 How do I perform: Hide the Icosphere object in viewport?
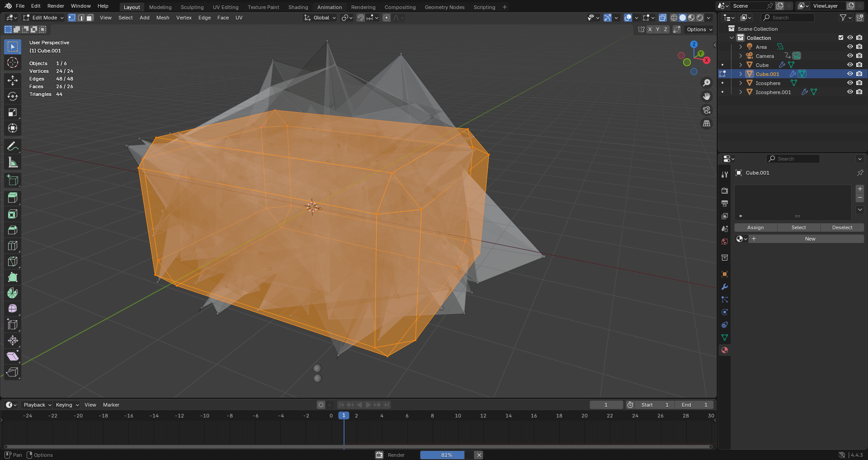(849, 83)
